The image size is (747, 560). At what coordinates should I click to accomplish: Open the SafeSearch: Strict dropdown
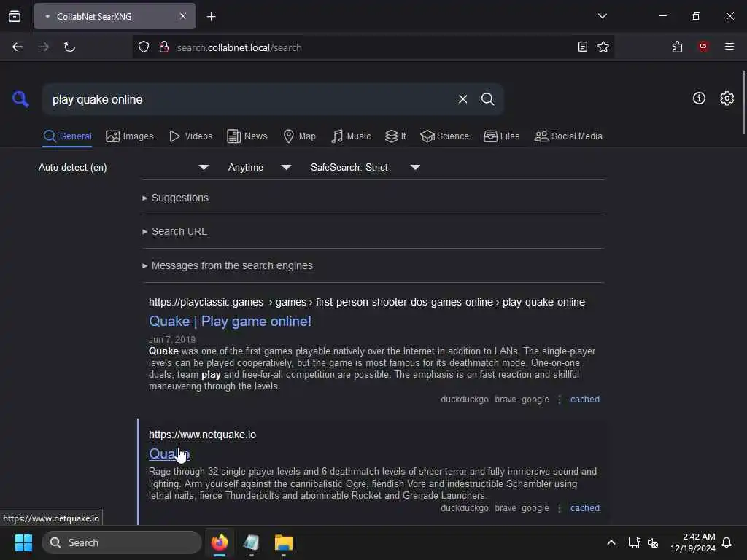coord(365,167)
